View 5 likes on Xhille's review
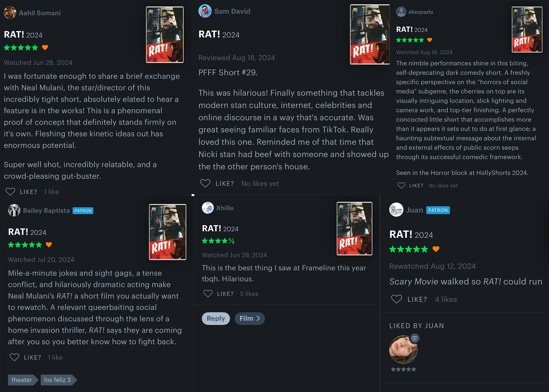Viewport: 549px width, 392px height. point(249,294)
